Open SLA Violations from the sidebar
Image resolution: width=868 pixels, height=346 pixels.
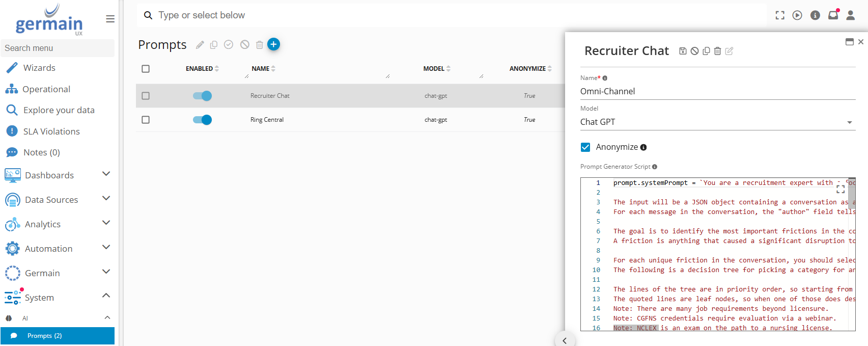[51, 131]
